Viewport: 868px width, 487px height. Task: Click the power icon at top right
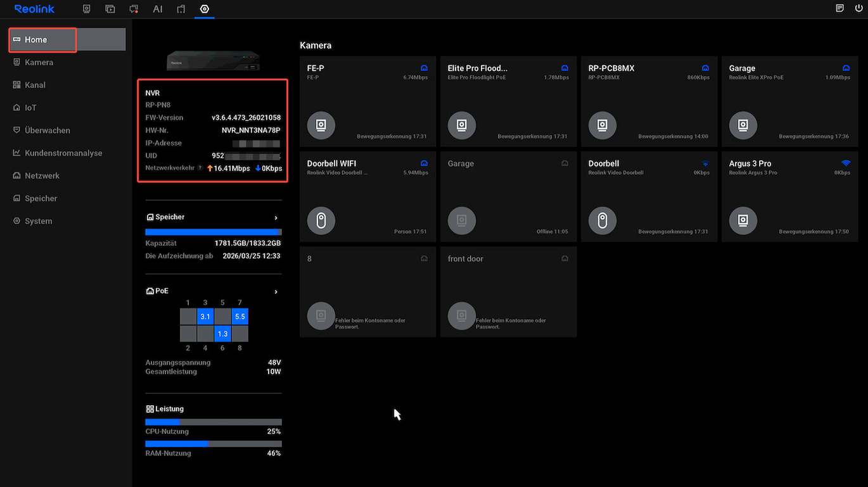(858, 8)
